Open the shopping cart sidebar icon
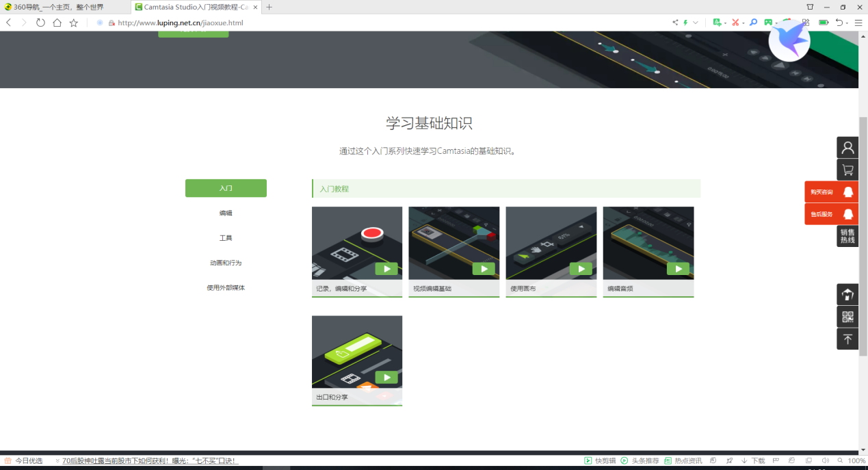 [847, 170]
